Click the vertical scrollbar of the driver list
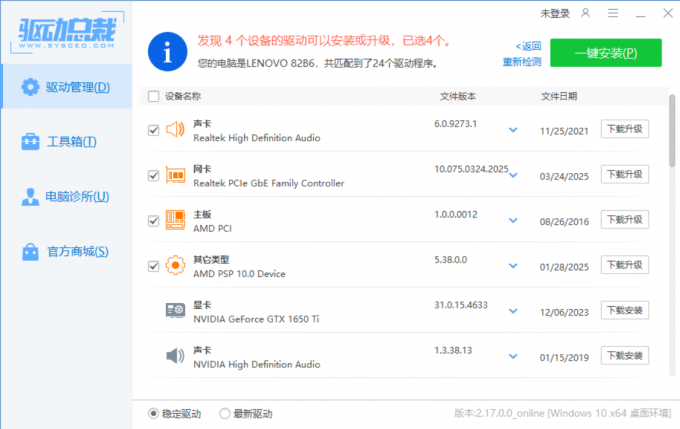This screenshot has height=429, width=680. 672,130
